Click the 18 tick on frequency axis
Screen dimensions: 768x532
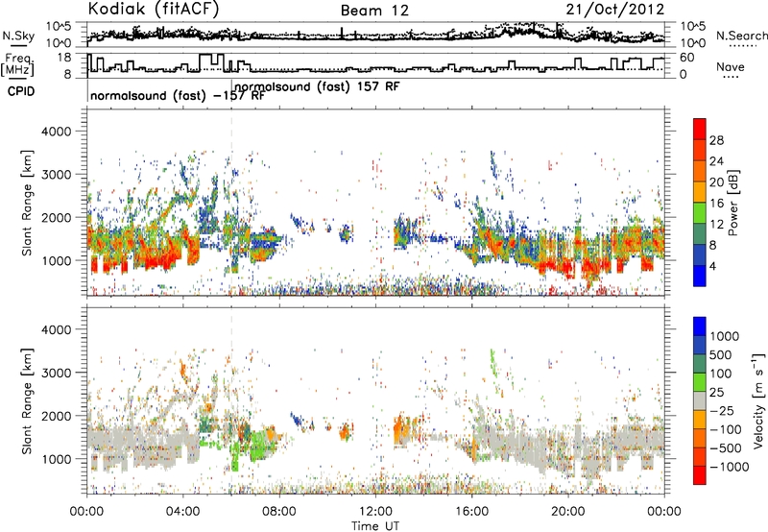[x=64, y=58]
